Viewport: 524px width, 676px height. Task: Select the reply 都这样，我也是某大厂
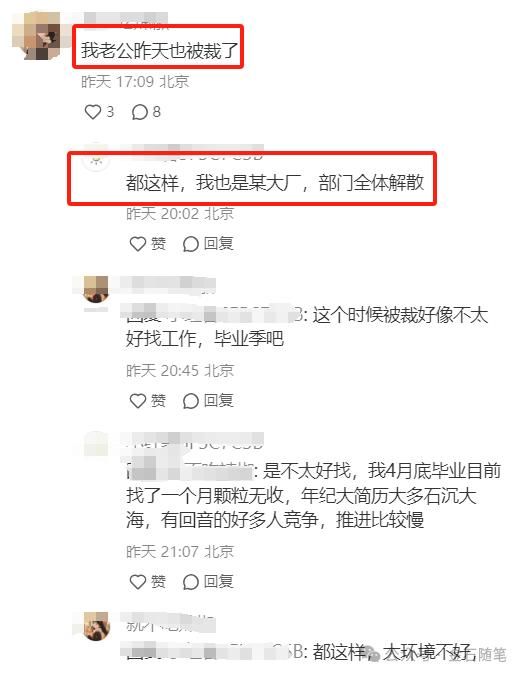(x=275, y=183)
